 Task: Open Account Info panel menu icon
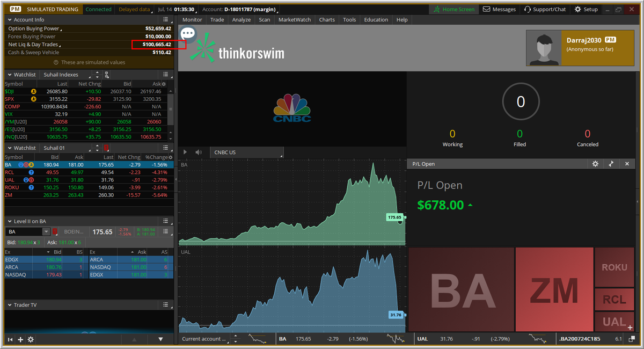click(166, 20)
